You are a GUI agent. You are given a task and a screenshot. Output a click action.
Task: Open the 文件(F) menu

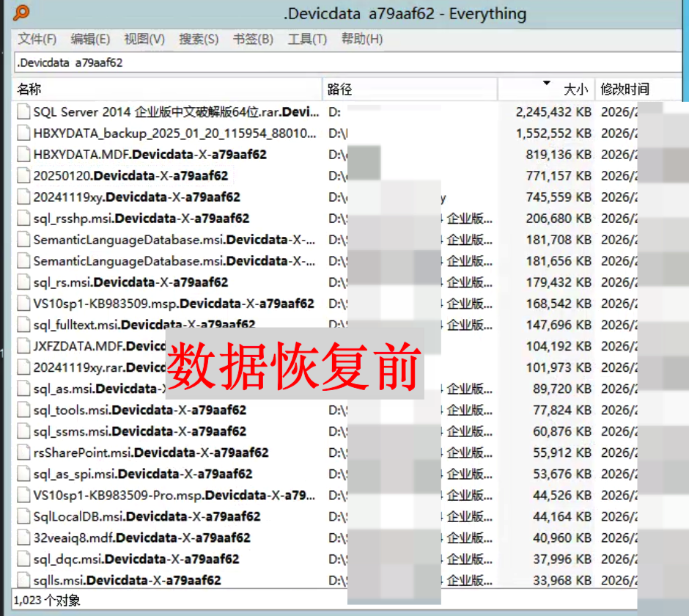click(37, 39)
